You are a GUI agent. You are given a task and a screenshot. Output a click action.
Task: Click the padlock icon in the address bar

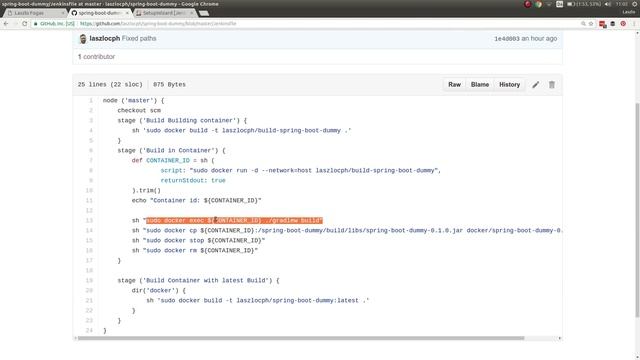[36, 24]
